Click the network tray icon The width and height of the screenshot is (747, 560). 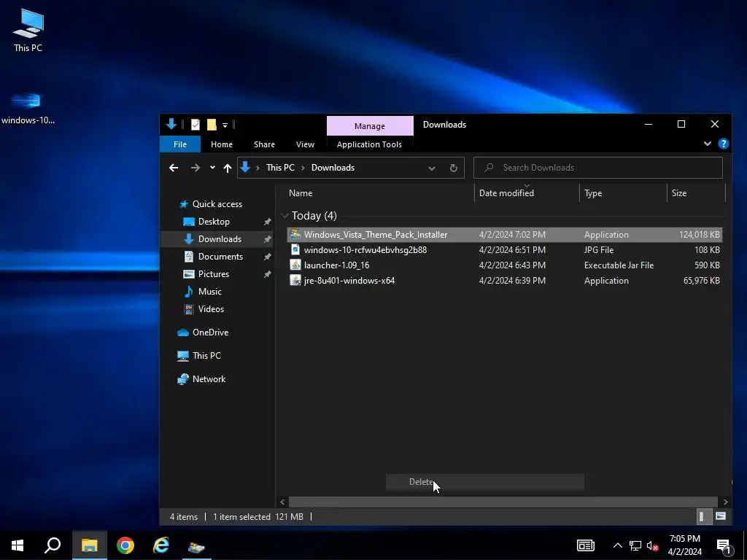pos(635,545)
